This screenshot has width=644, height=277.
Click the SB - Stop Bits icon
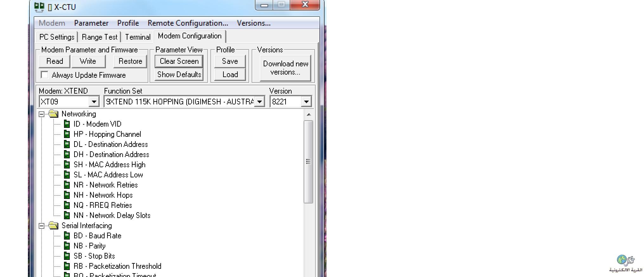tap(67, 256)
